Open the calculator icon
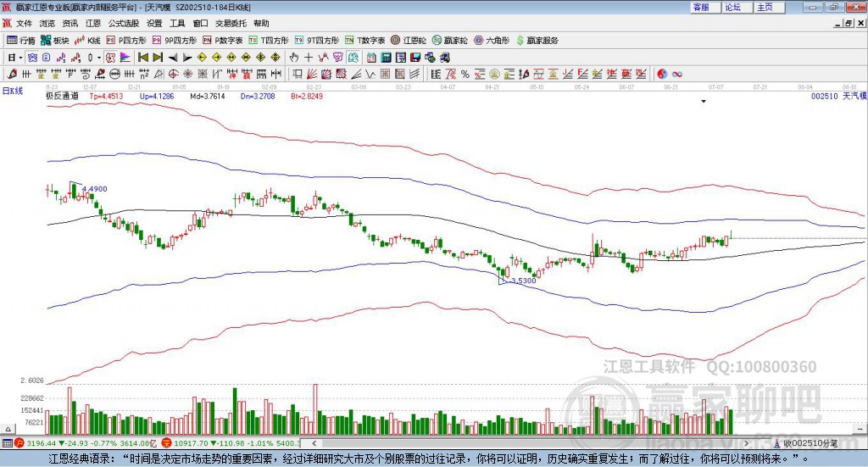Image resolution: width=868 pixels, height=467 pixels. pyautogui.click(x=386, y=58)
